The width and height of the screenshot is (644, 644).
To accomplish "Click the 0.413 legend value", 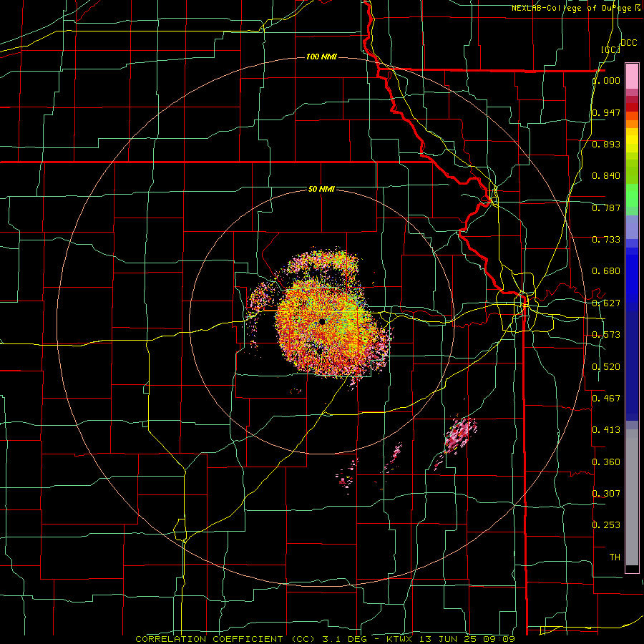I will [x=606, y=430].
